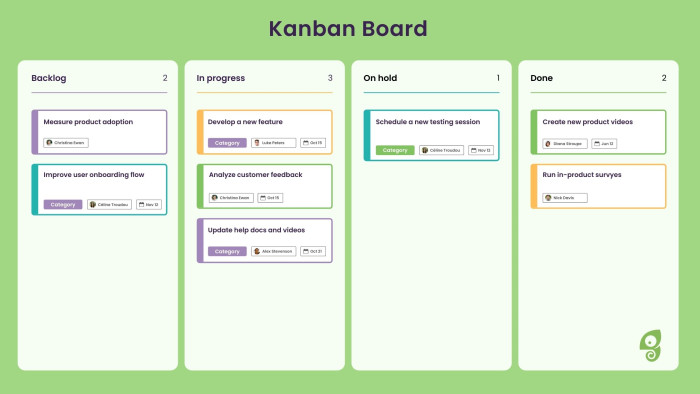Select the Backlog column header
Image resolution: width=700 pixels, height=394 pixels.
[49, 78]
